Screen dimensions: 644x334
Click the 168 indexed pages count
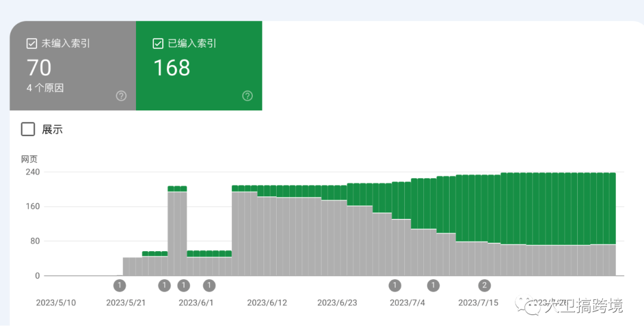(172, 68)
